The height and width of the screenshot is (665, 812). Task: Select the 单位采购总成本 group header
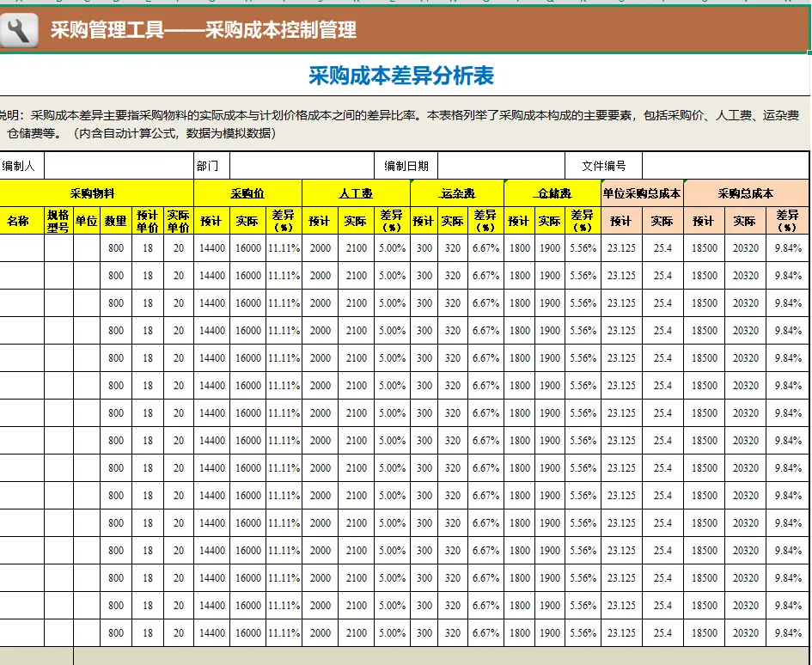[x=642, y=193]
